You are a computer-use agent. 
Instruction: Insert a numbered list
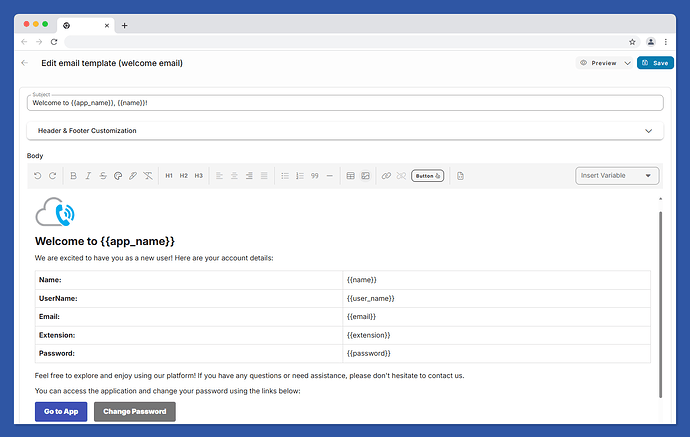(300, 176)
